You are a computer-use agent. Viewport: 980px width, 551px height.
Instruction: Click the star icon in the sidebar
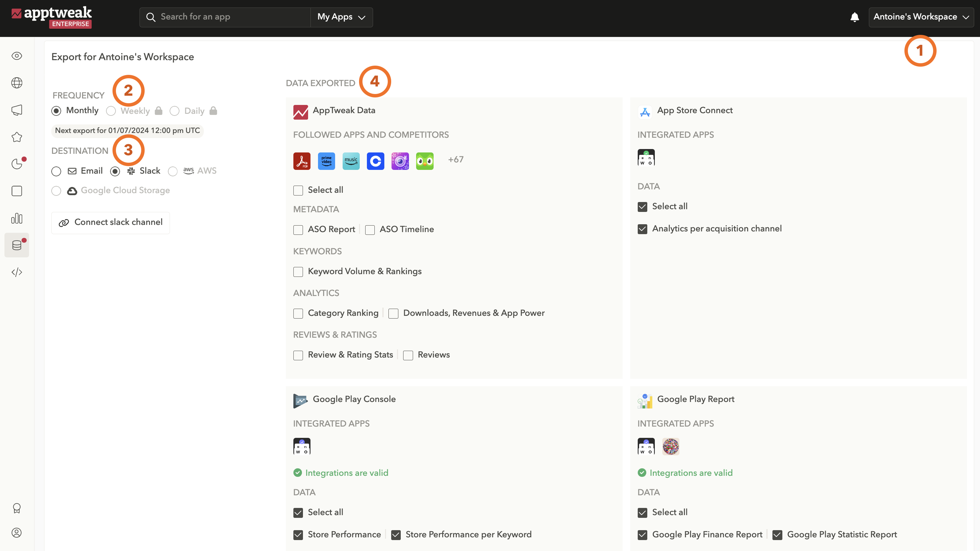(x=17, y=137)
